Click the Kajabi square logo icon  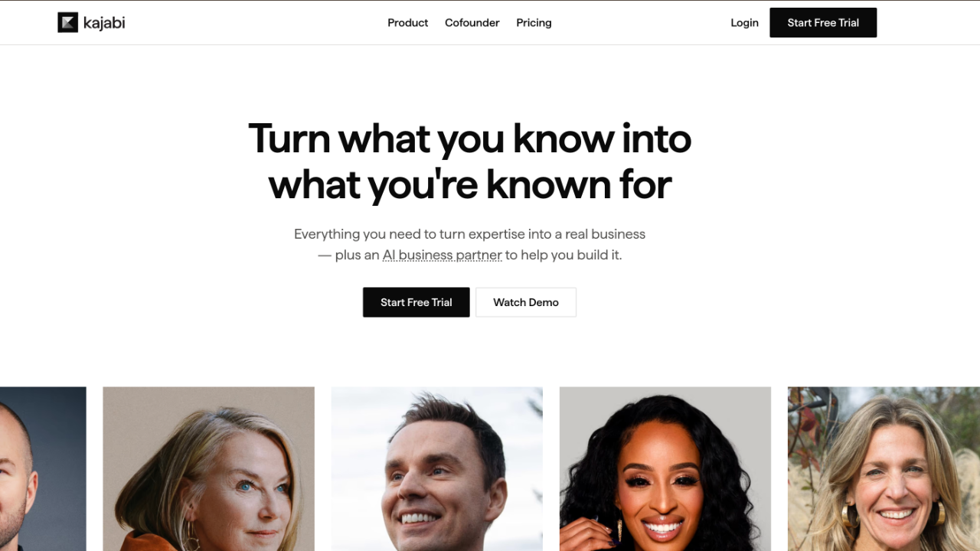(x=68, y=23)
